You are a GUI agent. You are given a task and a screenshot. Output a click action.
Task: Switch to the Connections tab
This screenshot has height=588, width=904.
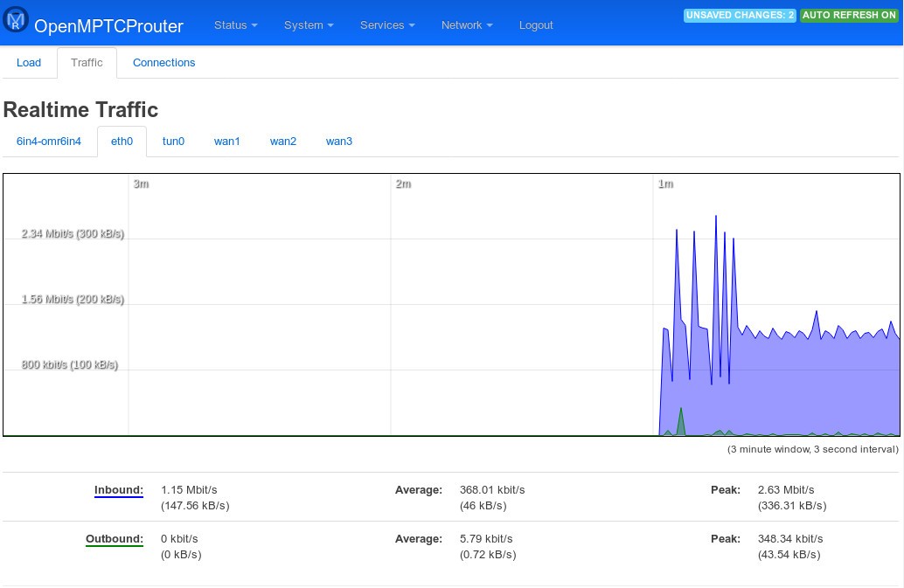coord(163,63)
